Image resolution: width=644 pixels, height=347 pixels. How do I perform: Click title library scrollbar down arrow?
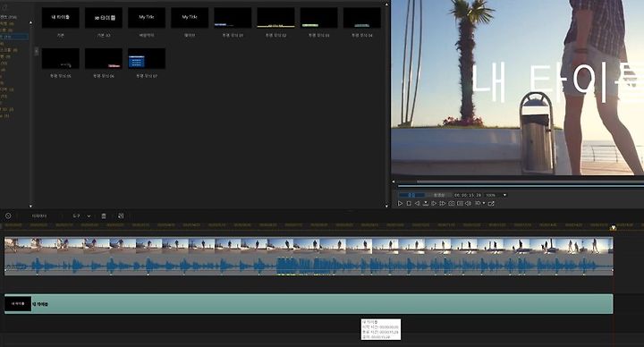click(386, 206)
